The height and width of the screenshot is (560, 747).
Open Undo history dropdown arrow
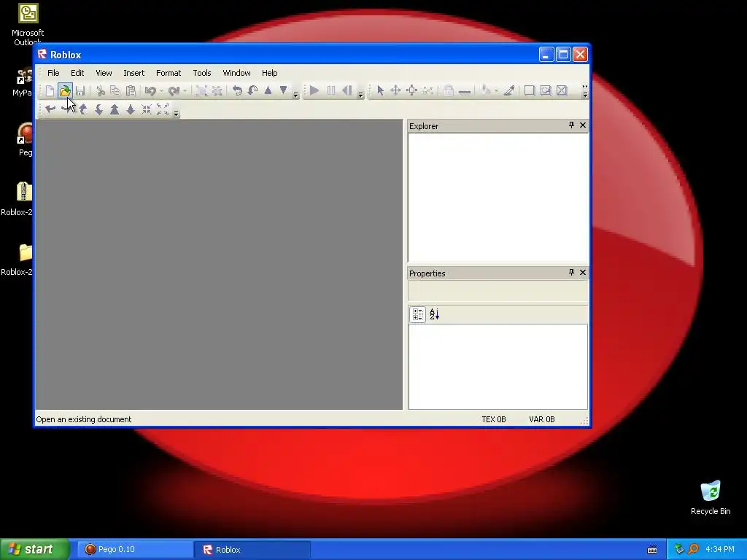click(x=161, y=90)
